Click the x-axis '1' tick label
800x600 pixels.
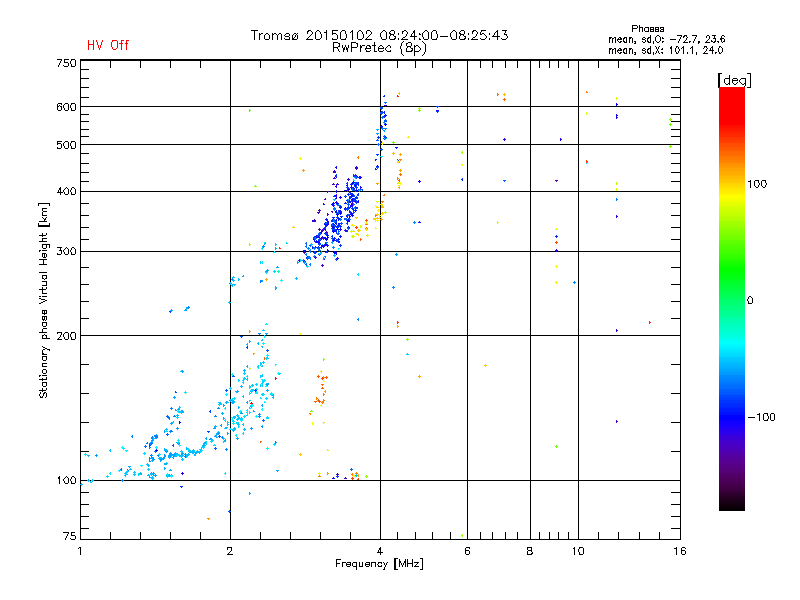click(80, 551)
